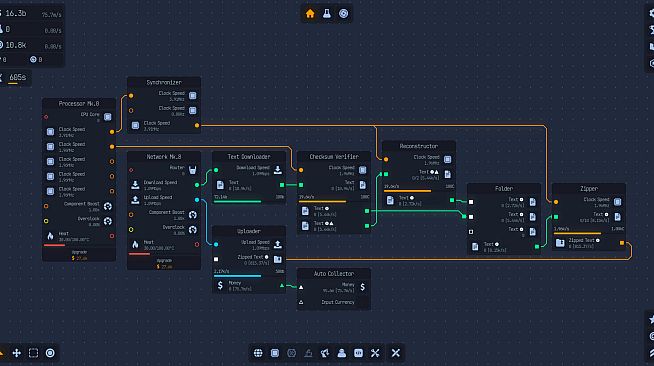Click the Heat flame icon in Processor
Screen dimensions: 654x366
[x=50, y=236]
